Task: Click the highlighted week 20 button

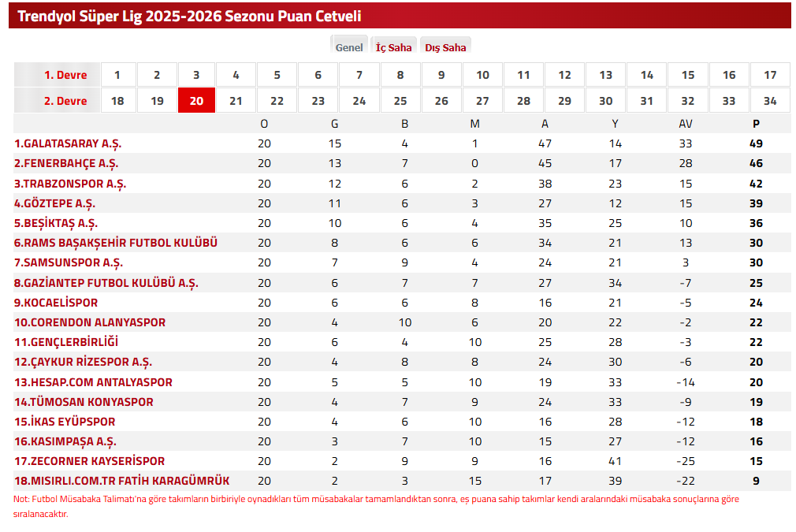Action: [x=196, y=101]
